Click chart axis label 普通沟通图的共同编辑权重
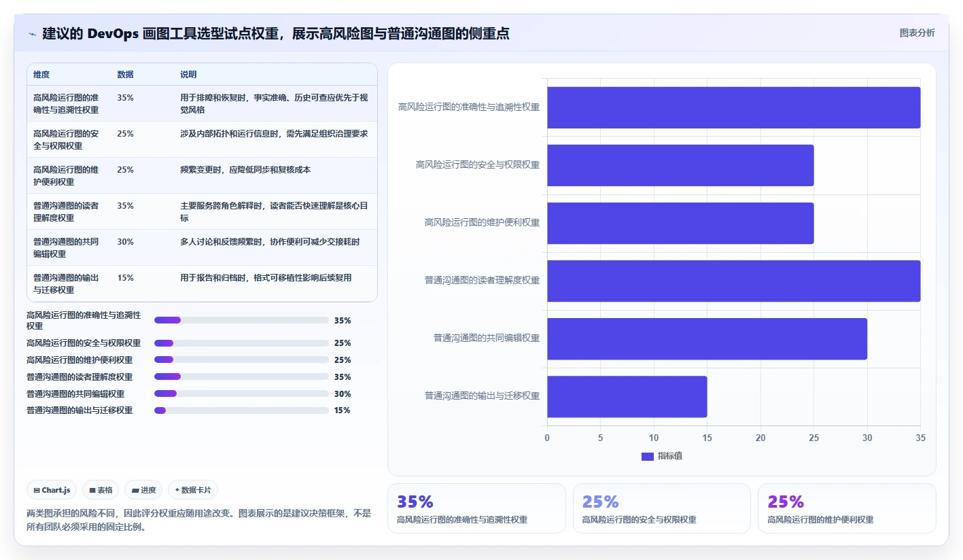963x560 pixels. click(487, 338)
